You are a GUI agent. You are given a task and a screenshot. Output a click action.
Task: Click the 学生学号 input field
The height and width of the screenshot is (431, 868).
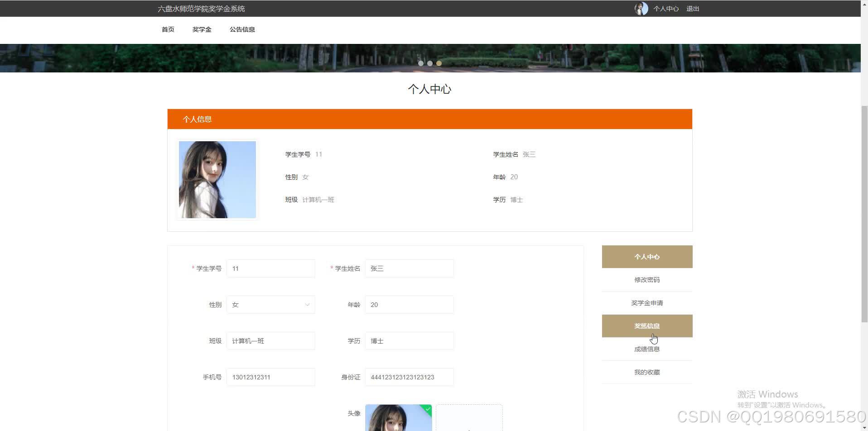[x=271, y=268]
